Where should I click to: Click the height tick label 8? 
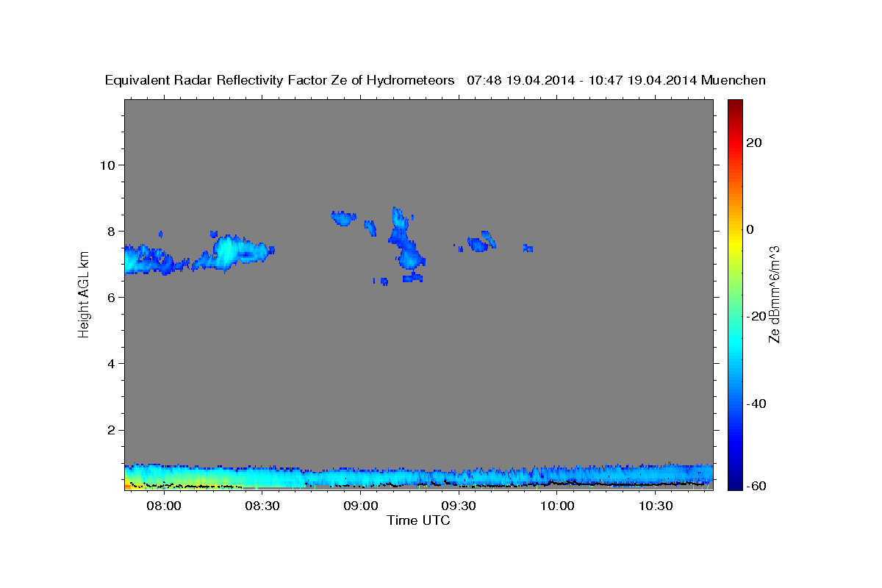click(x=110, y=231)
